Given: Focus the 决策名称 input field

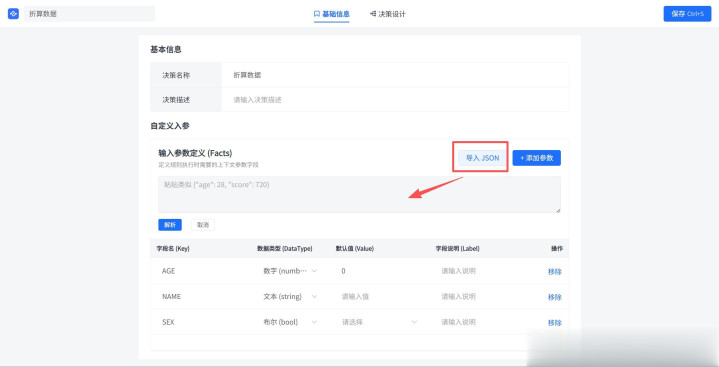Looking at the screenshot, I should pyautogui.click(x=394, y=75).
